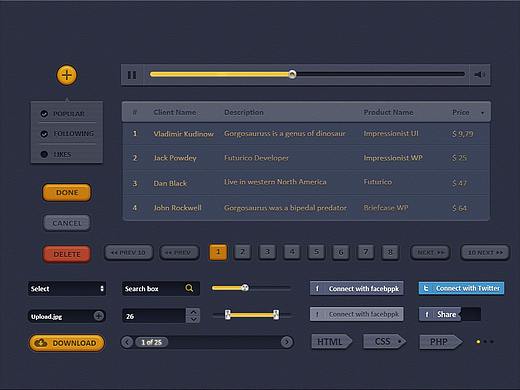Click the Product Name column header

click(x=388, y=112)
